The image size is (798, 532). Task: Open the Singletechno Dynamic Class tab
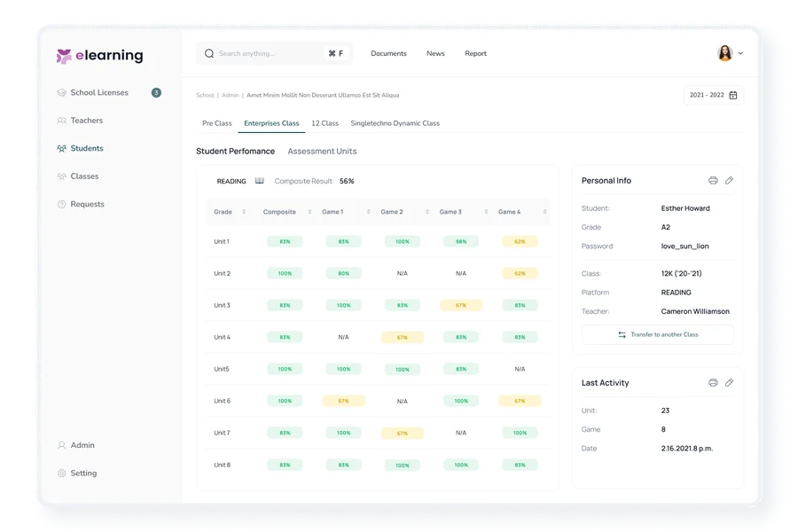(395, 123)
